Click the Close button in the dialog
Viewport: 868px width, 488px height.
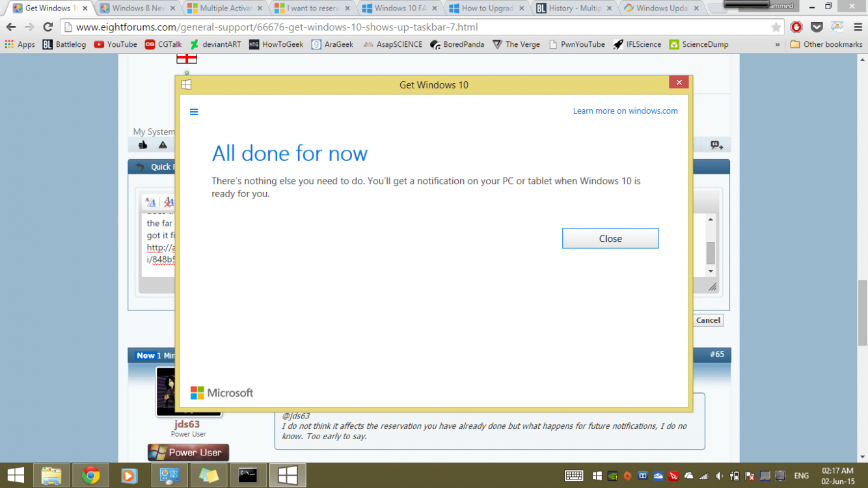click(x=610, y=238)
